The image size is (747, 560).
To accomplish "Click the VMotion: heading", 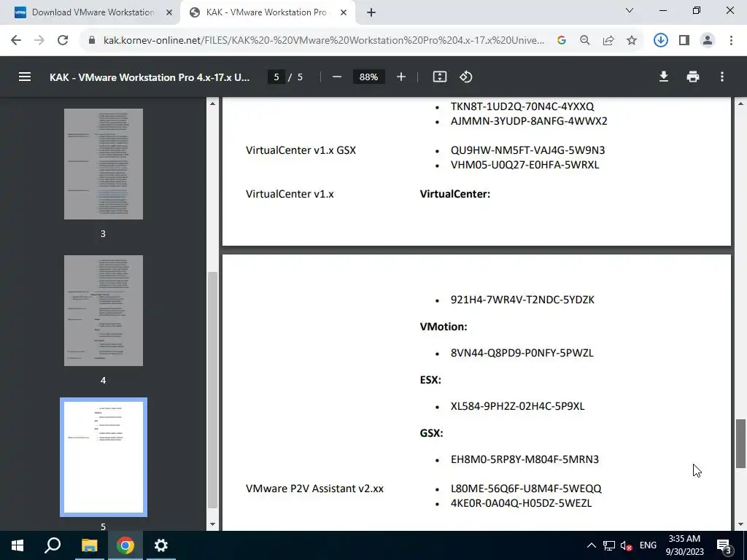I will 443,327.
